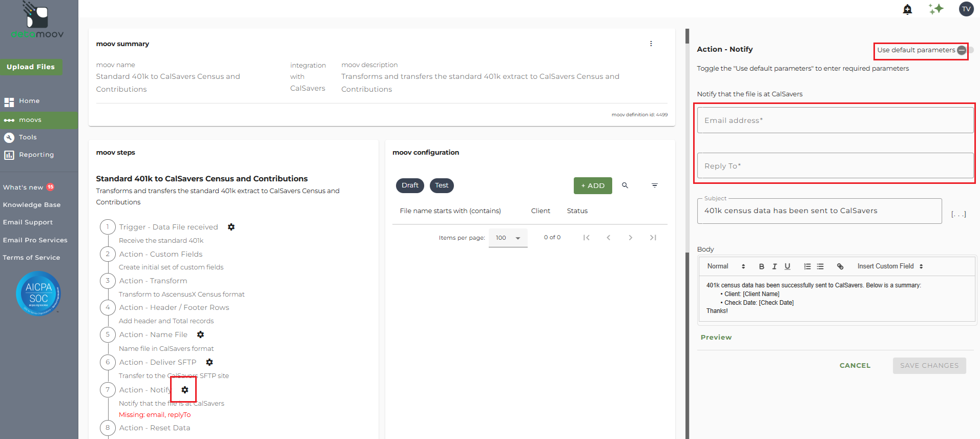980x439 pixels.
Task: Apply italic formatting in Body editor
Action: (775, 266)
